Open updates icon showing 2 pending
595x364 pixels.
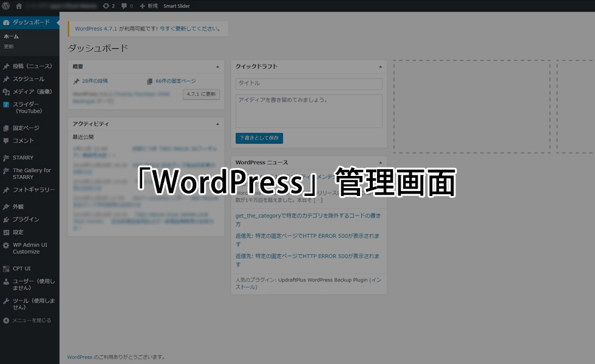(x=109, y=5)
